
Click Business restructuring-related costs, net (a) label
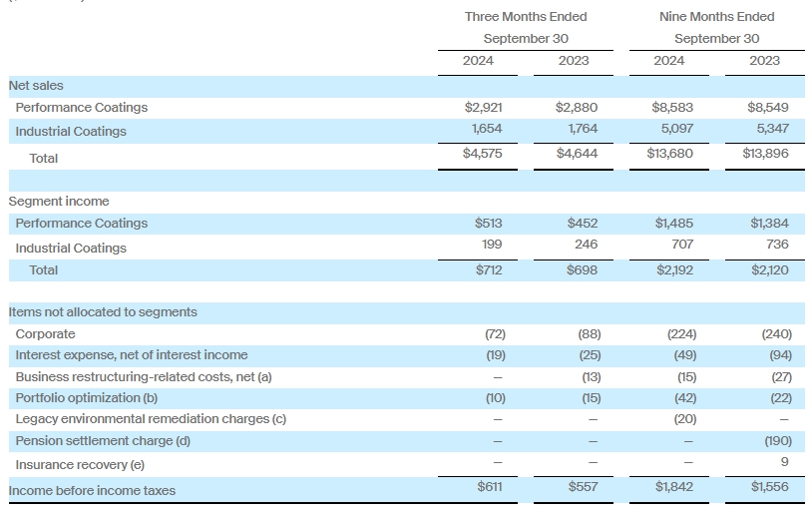click(144, 376)
